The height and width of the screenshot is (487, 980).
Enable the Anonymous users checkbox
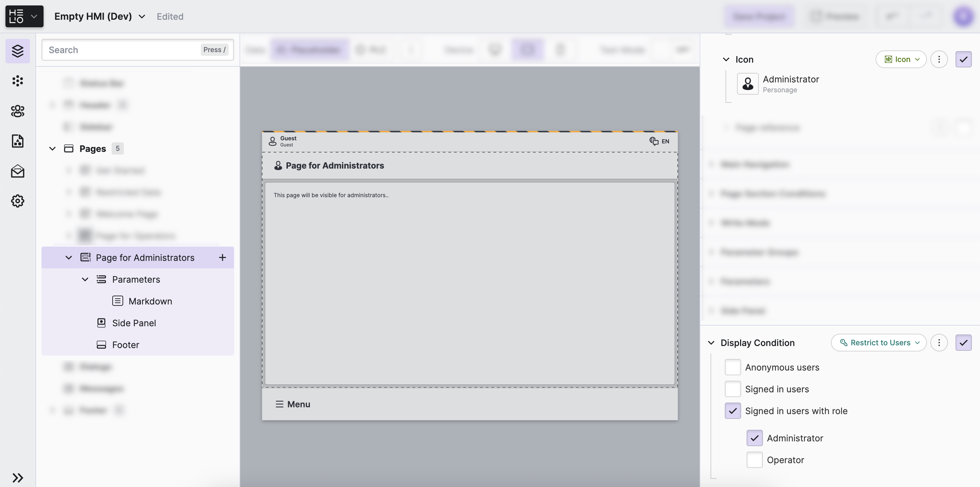coord(732,367)
